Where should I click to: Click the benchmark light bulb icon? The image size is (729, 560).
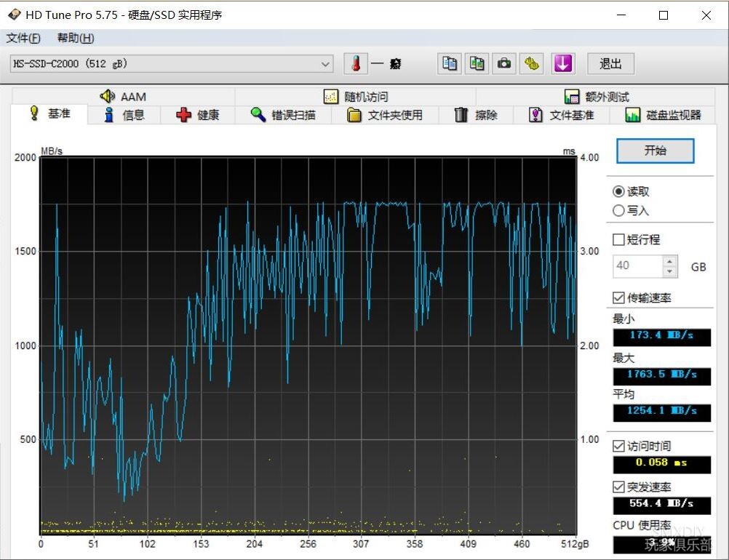(x=34, y=113)
